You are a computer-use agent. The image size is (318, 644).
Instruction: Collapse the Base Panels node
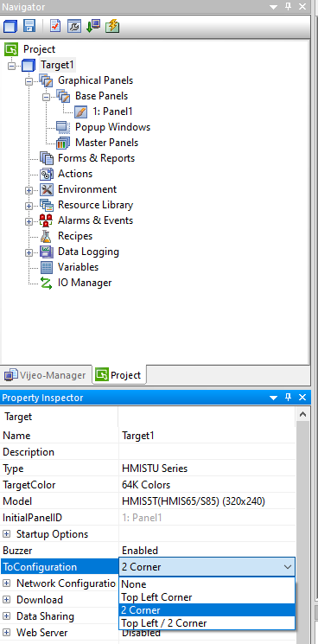click(46, 97)
